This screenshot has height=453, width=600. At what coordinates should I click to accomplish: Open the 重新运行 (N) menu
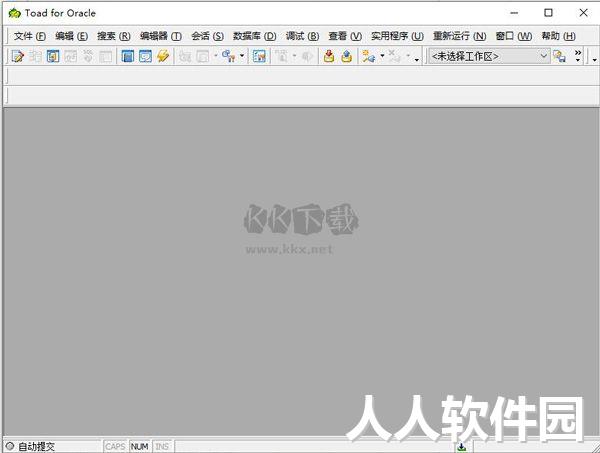click(460, 36)
